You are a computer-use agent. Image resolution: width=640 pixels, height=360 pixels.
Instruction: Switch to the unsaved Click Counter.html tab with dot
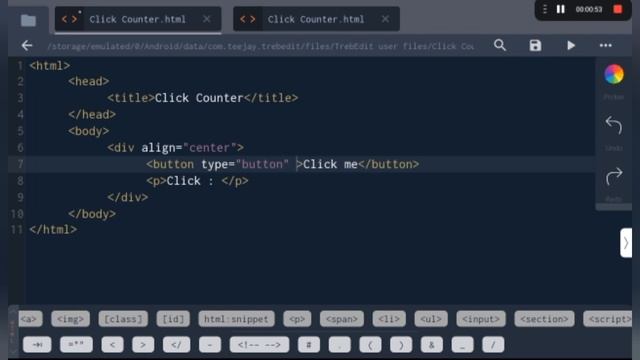(138, 19)
